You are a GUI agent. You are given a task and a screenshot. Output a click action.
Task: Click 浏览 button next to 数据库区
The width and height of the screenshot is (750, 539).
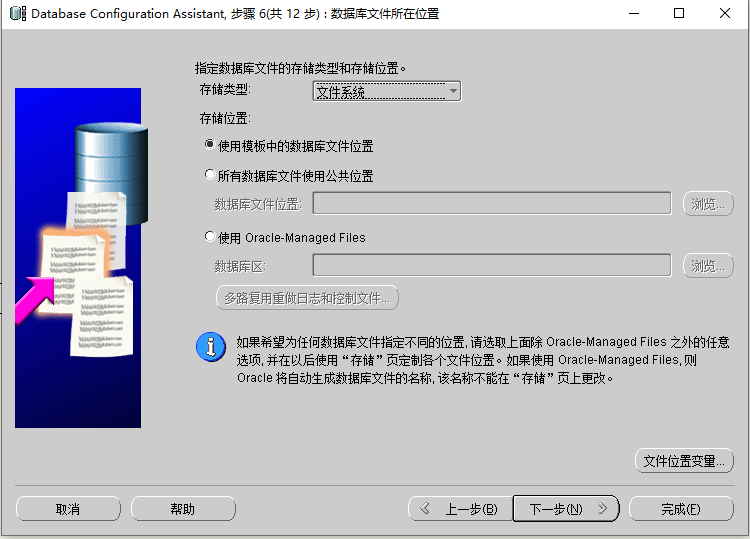coord(708,265)
